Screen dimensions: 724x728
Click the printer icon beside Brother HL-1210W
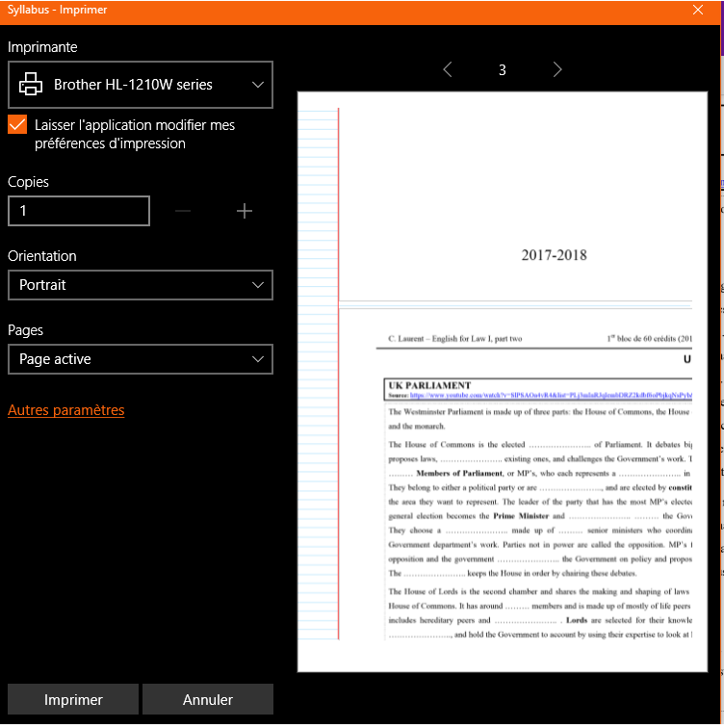[31, 84]
